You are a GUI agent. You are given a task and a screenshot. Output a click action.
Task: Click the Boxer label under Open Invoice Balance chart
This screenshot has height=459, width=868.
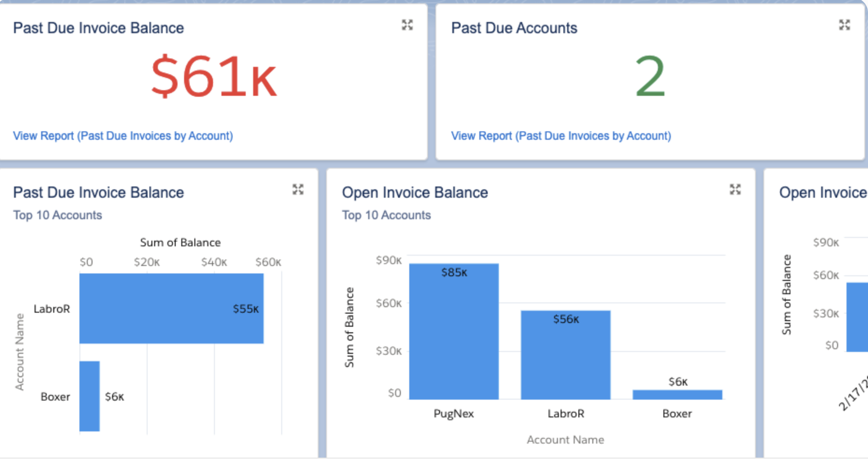coord(677,414)
